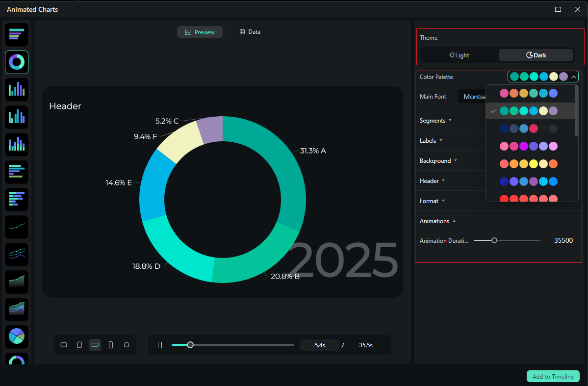Choose the vertical phone aspect ratio icon
Viewport: 588px width, 386px height.
click(x=111, y=345)
